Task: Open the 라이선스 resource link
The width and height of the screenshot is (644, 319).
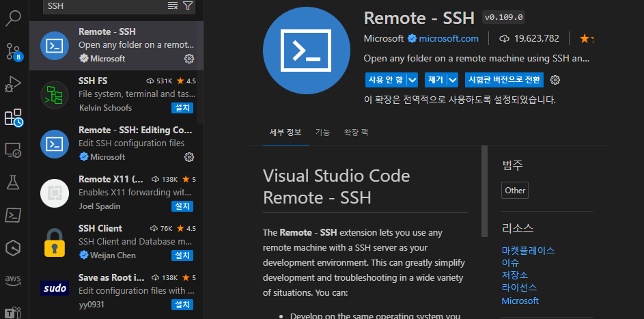Action: [520, 288]
